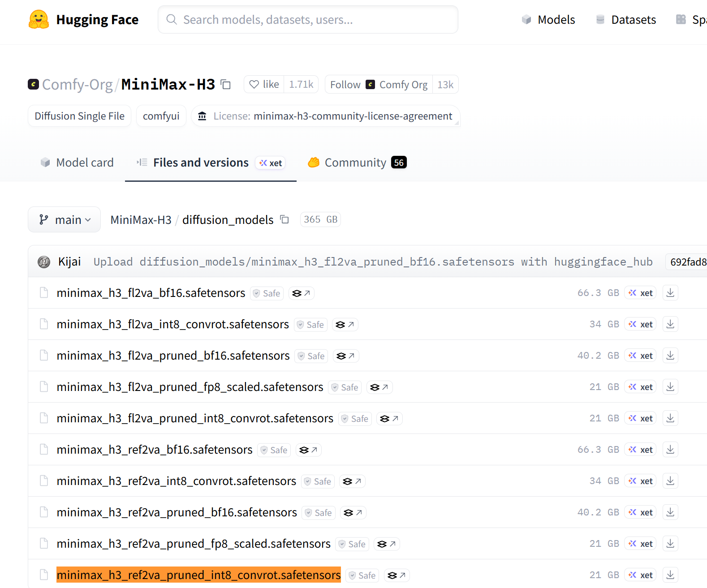Download minimax_h3_fl2va_pruned_fp8_scaled.safetensors

pos(670,387)
